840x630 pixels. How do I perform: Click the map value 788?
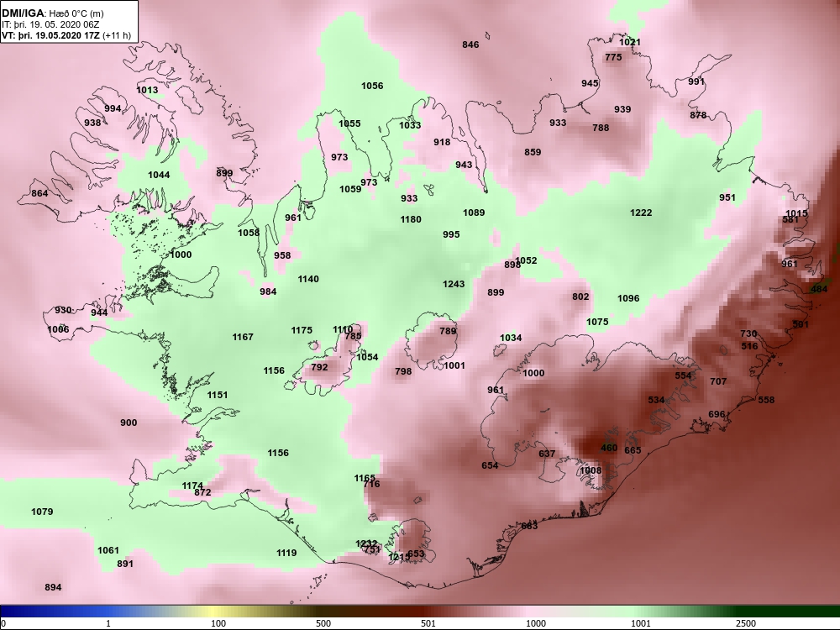click(601, 128)
